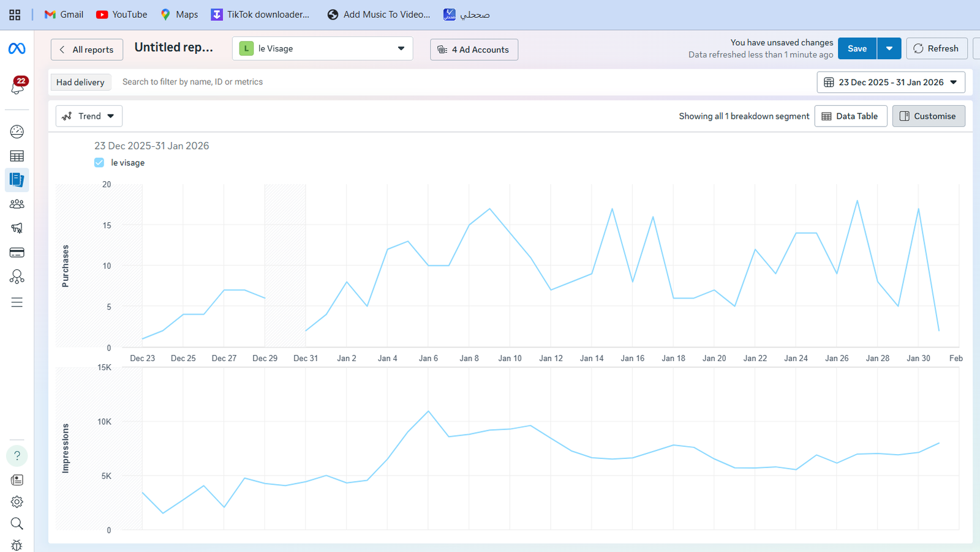Expand the Save options arrow
Viewport: 980px width, 552px height.
point(889,49)
